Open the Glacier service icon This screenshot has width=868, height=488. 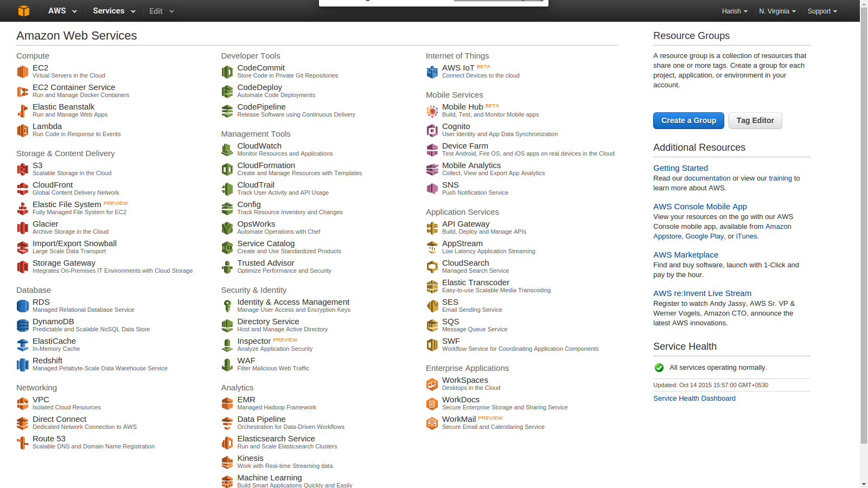point(23,228)
